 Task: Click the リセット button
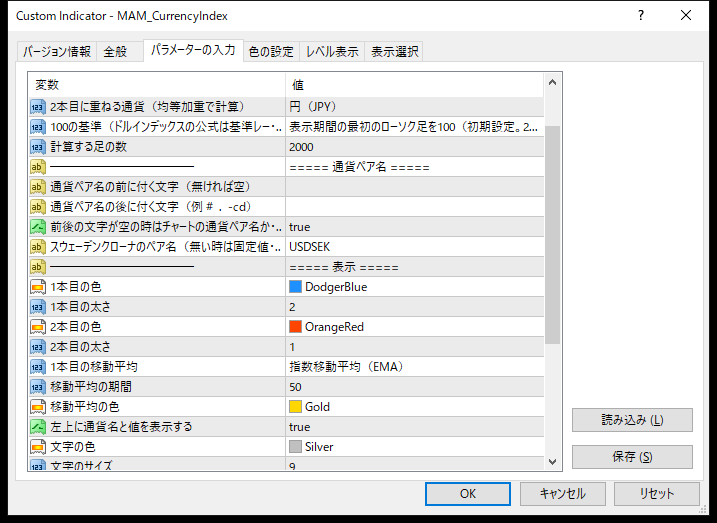tap(657, 494)
